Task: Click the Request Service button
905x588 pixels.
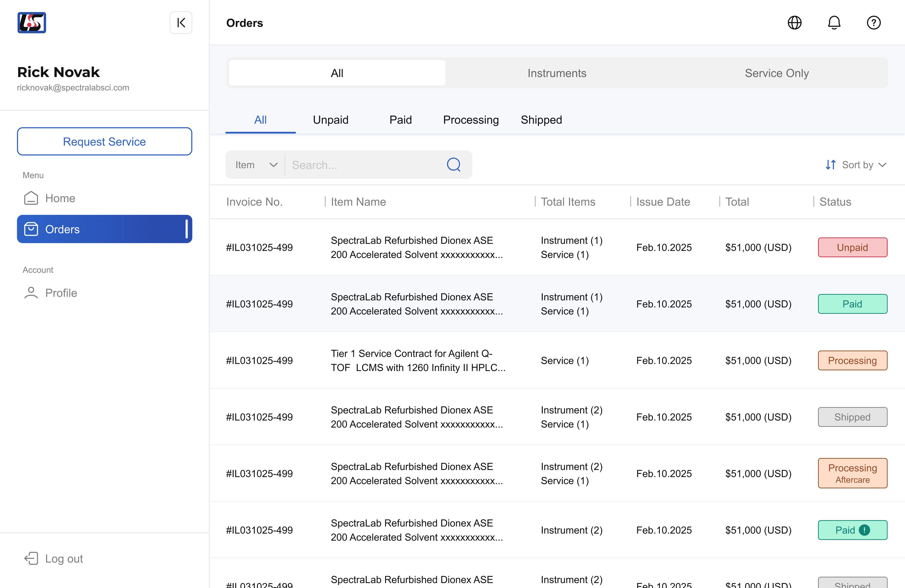Action: point(104,141)
